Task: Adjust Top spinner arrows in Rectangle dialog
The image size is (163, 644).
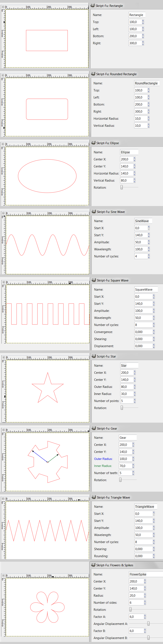Action: tap(143, 22)
